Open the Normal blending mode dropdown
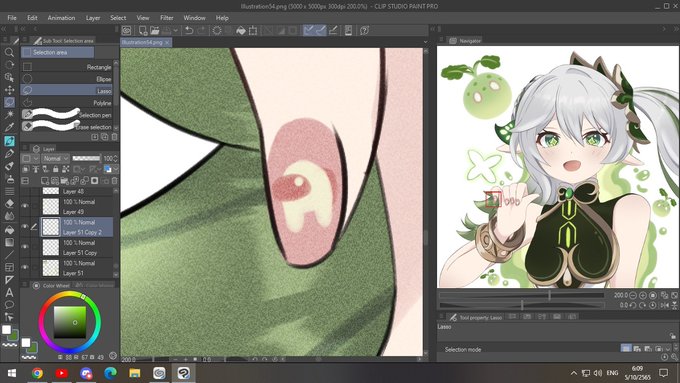The height and width of the screenshot is (383, 680). tap(56, 158)
